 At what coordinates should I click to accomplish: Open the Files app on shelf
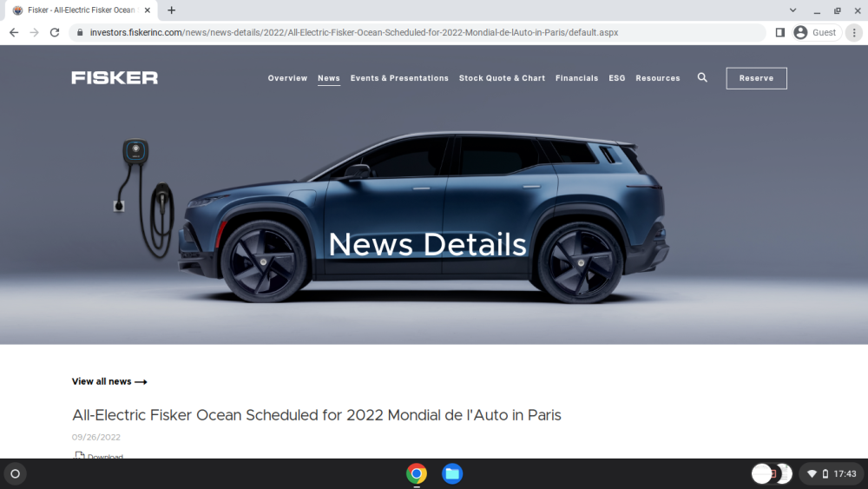pyautogui.click(x=452, y=473)
